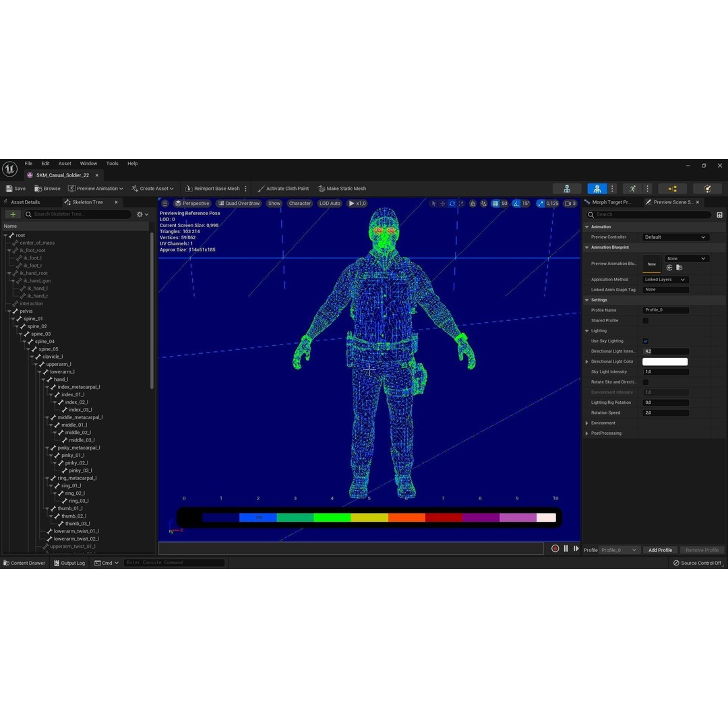Switch to the Preview Scene Settings tab
This screenshot has width=728, height=728.
point(672,202)
